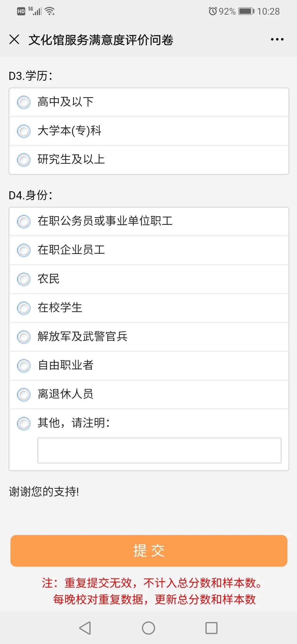Choose 自由职业者 identity option
Image resolution: width=297 pixels, height=644 pixels.
pos(24,366)
